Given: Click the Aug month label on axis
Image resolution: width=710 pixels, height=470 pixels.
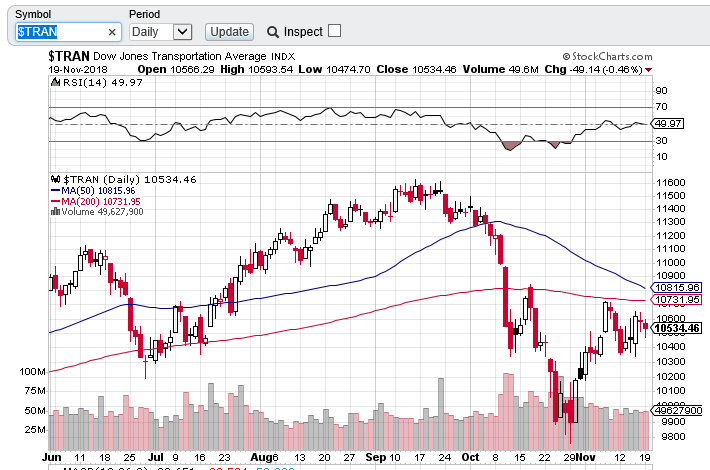Looking at the screenshot, I should coord(261,457).
